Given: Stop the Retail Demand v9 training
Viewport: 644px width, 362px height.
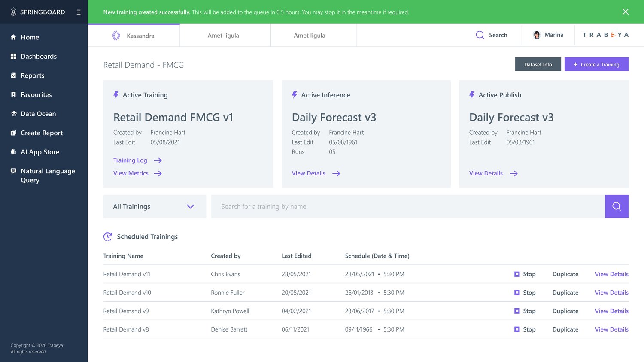Looking at the screenshot, I should pyautogui.click(x=525, y=311).
